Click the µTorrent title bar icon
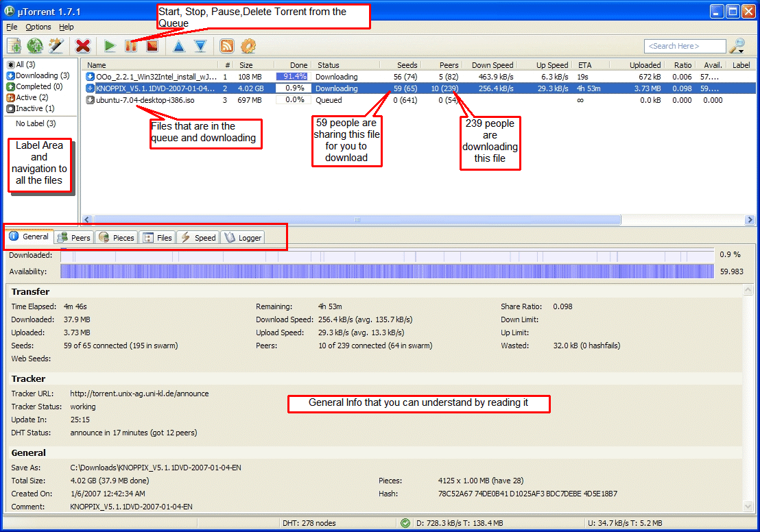Screen dimensions: 760x532 click(x=9, y=11)
